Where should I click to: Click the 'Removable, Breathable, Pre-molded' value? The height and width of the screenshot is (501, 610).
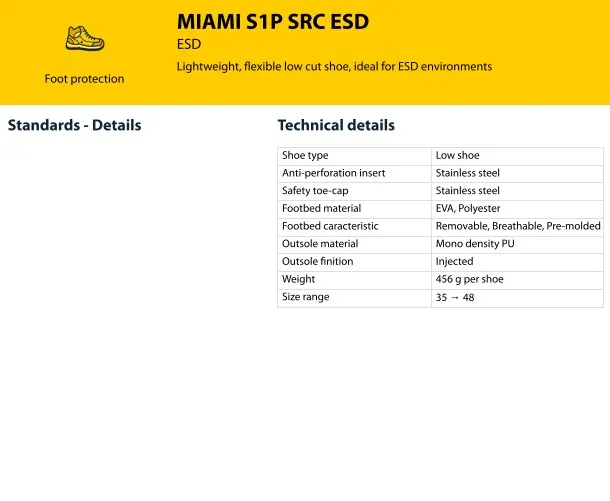[x=517, y=227]
